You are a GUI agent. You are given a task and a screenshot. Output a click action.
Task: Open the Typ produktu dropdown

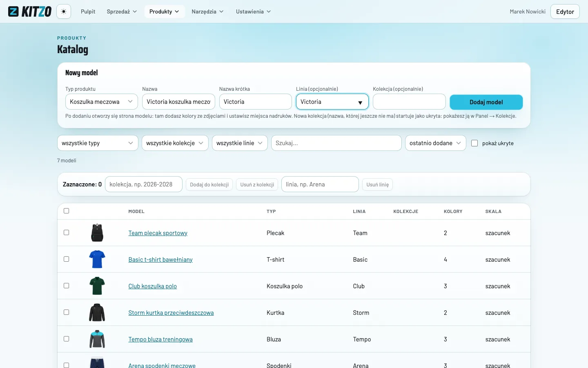pos(102,102)
